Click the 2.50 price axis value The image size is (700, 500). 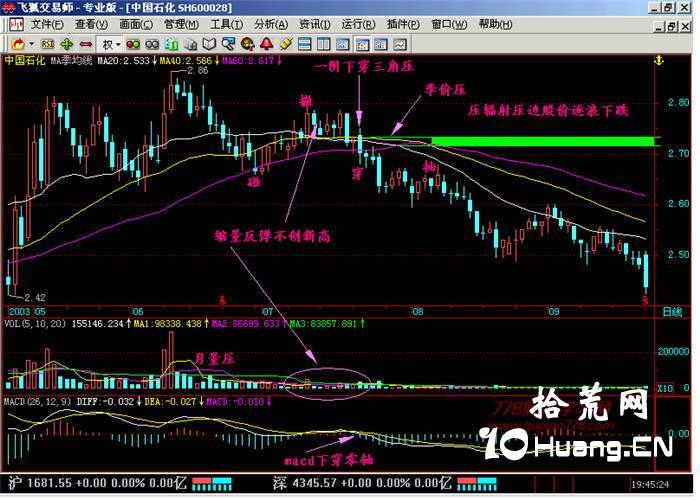coord(679,254)
